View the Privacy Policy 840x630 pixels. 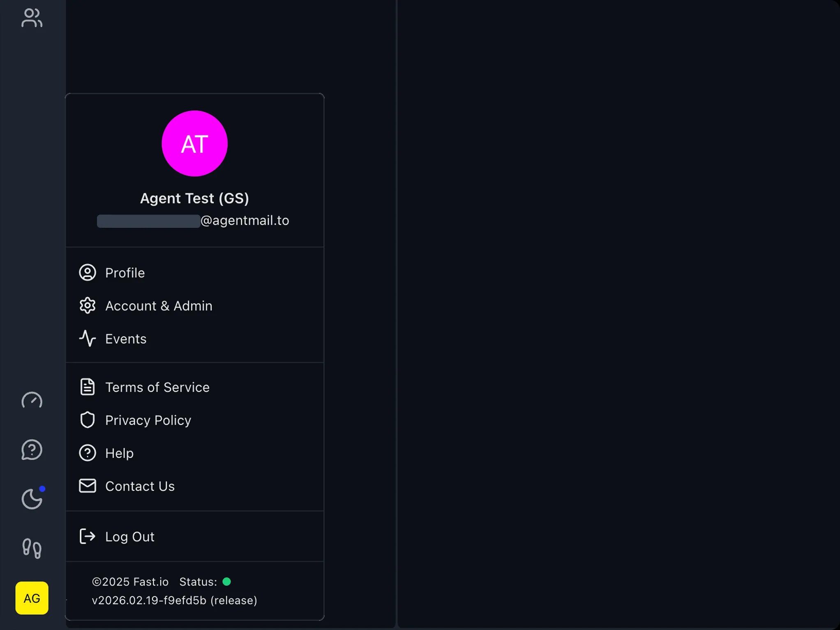pyautogui.click(x=148, y=420)
